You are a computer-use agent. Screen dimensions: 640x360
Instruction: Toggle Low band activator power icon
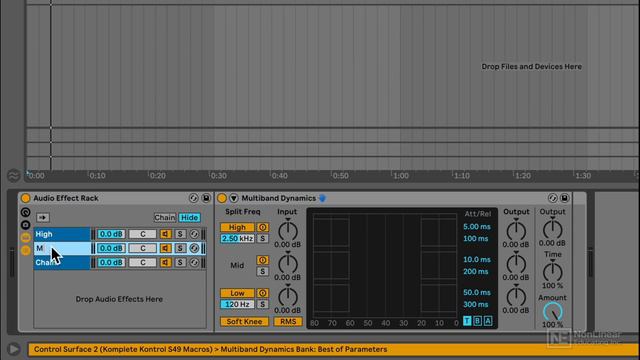coord(262,293)
